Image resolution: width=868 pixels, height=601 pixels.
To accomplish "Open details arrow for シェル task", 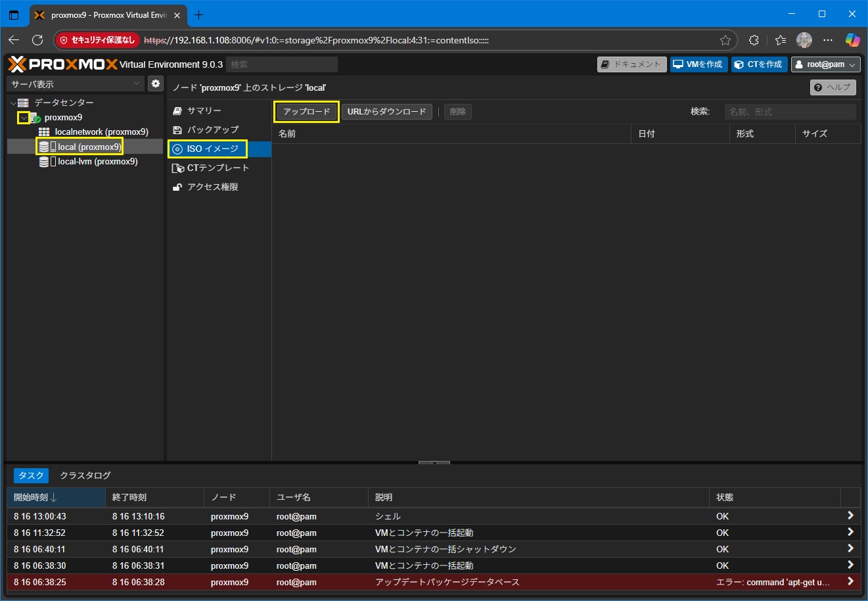I will (x=850, y=516).
